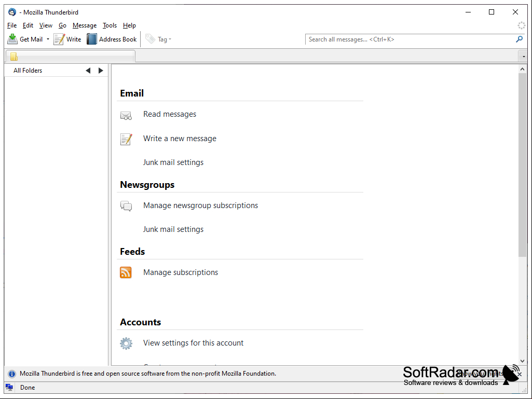Close the Mozilla Foundation notification bar
Image resolution: width=532 pixels, height=399 pixels.
[520, 374]
